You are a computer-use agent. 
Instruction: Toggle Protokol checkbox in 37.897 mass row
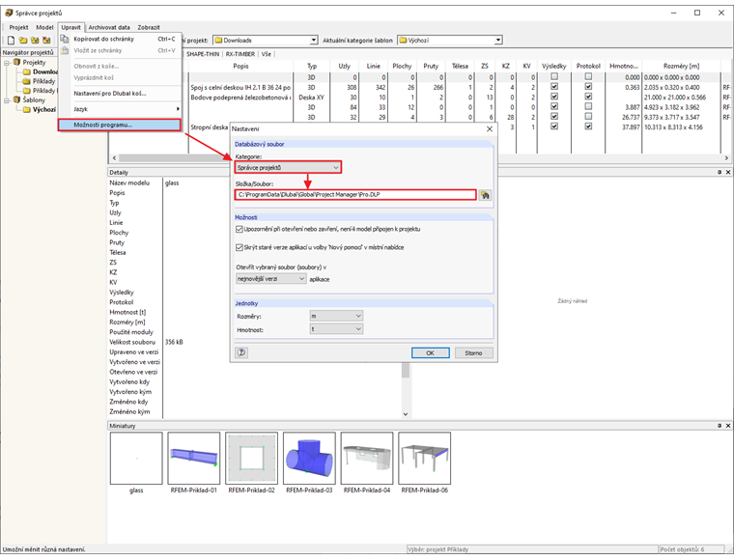click(x=588, y=126)
